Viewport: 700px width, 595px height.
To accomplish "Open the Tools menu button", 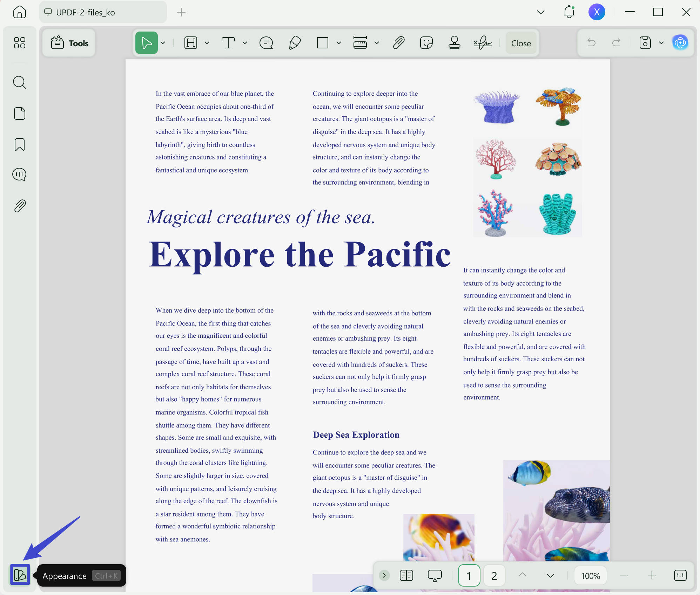I will tap(69, 43).
